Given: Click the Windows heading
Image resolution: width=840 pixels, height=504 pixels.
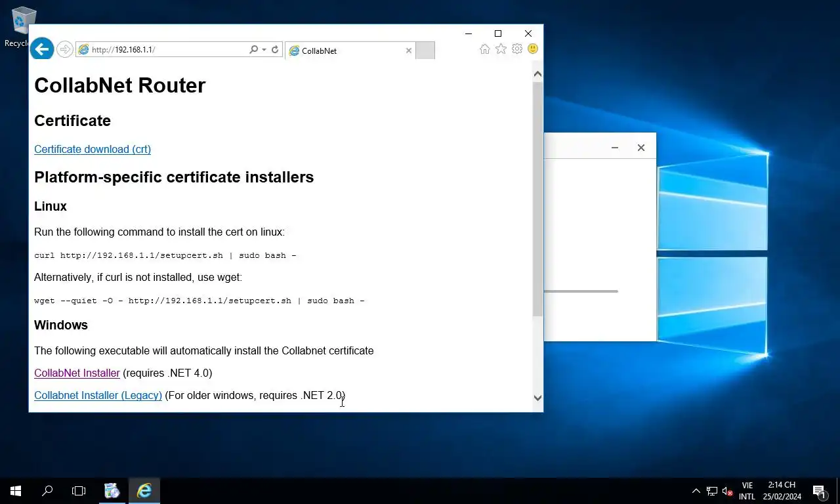Looking at the screenshot, I should 61,325.
